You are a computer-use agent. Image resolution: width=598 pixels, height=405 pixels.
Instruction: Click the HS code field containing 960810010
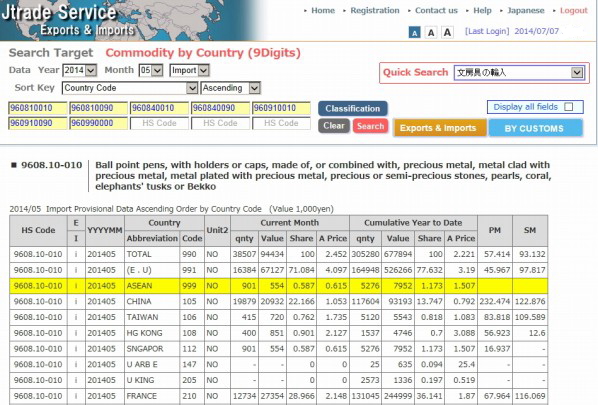coord(37,108)
